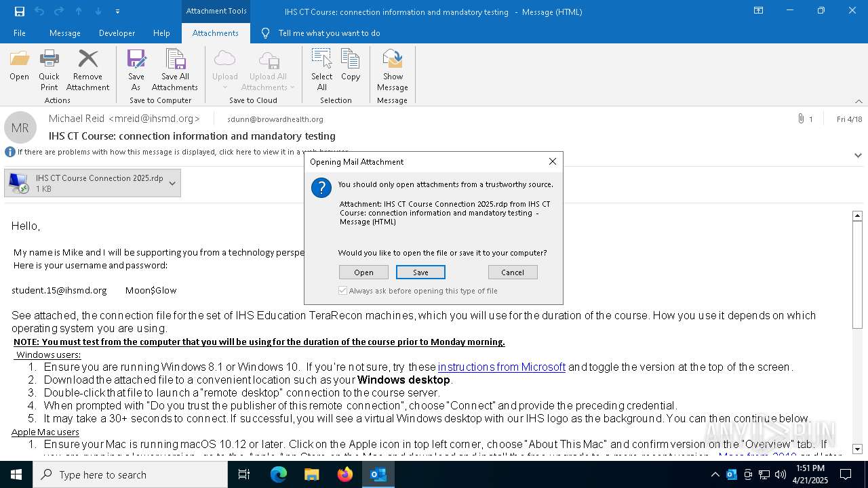Click the Windows taskbar search box
Image resolution: width=868 pixels, height=488 pixels.
(x=130, y=474)
